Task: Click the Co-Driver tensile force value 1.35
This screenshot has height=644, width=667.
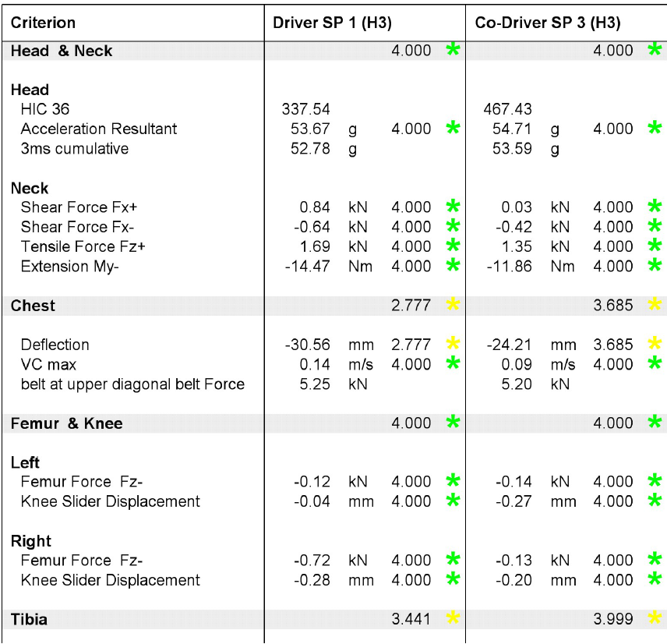Action: (517, 246)
